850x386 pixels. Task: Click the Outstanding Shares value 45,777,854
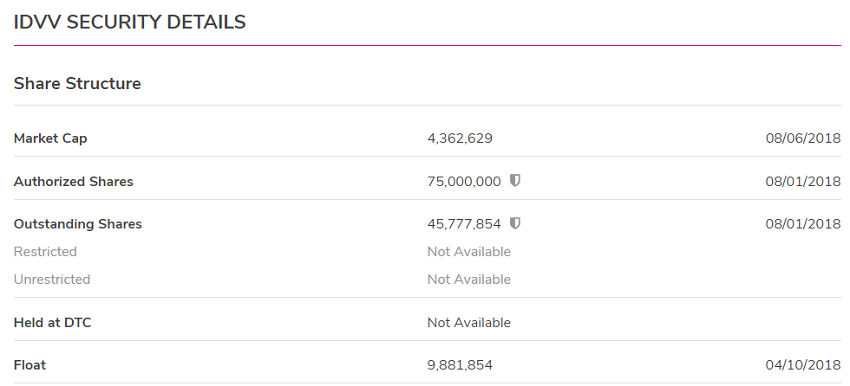tap(464, 224)
